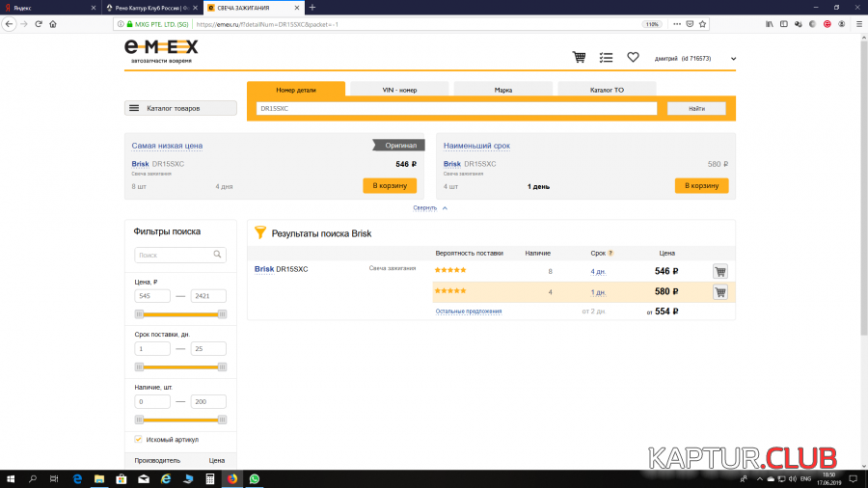Switch to the Марка tab
Image resolution: width=868 pixels, height=488 pixels.
tap(503, 90)
